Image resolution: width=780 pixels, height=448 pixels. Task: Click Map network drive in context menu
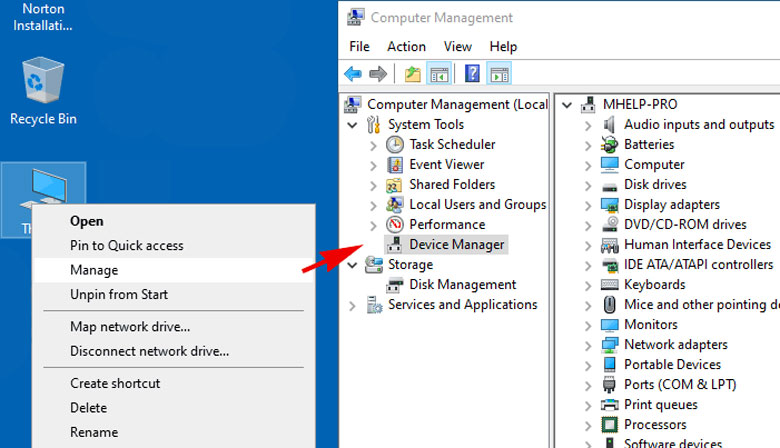pos(130,326)
